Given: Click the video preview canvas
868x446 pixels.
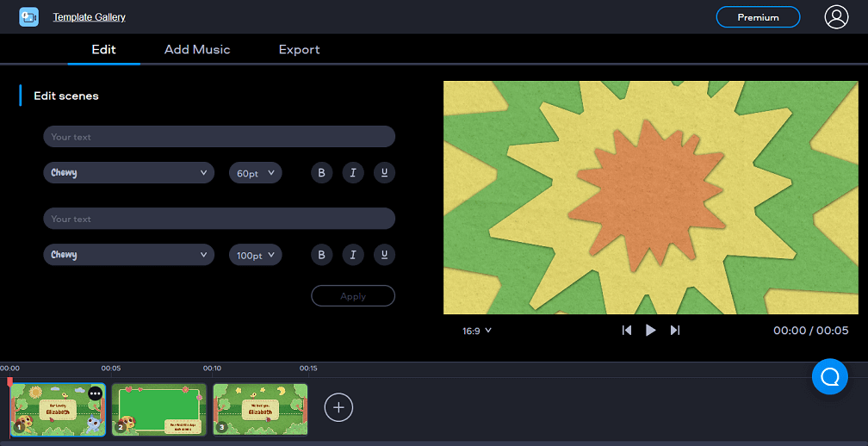Looking at the screenshot, I should (650, 197).
